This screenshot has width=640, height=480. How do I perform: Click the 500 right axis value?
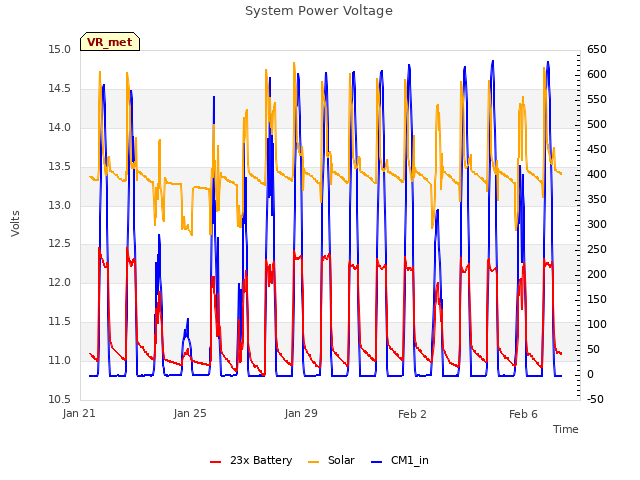[x=597, y=124]
